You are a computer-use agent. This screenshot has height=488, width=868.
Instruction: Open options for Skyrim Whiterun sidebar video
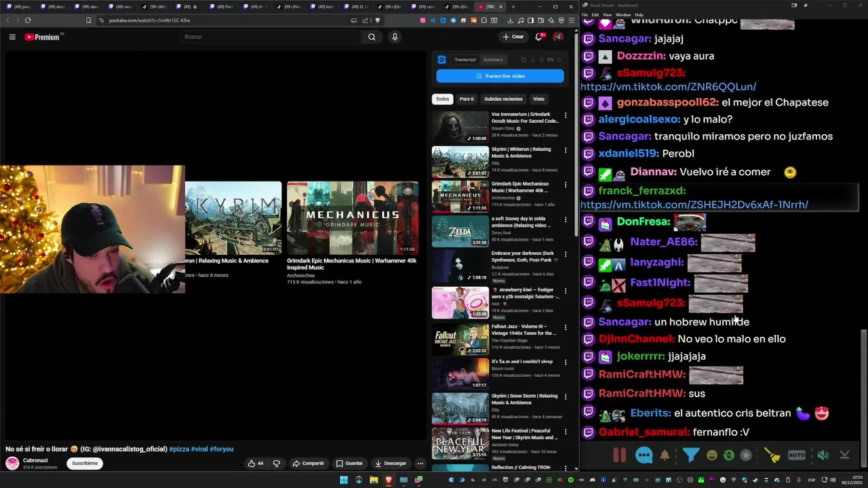(x=566, y=150)
